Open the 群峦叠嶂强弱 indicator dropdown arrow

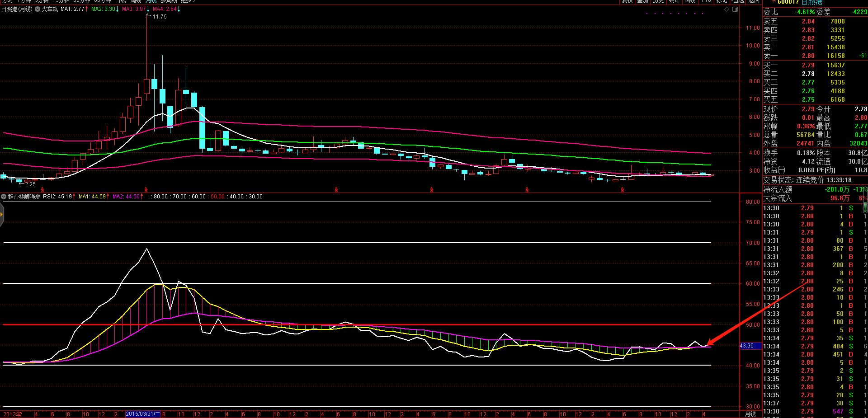point(4,197)
